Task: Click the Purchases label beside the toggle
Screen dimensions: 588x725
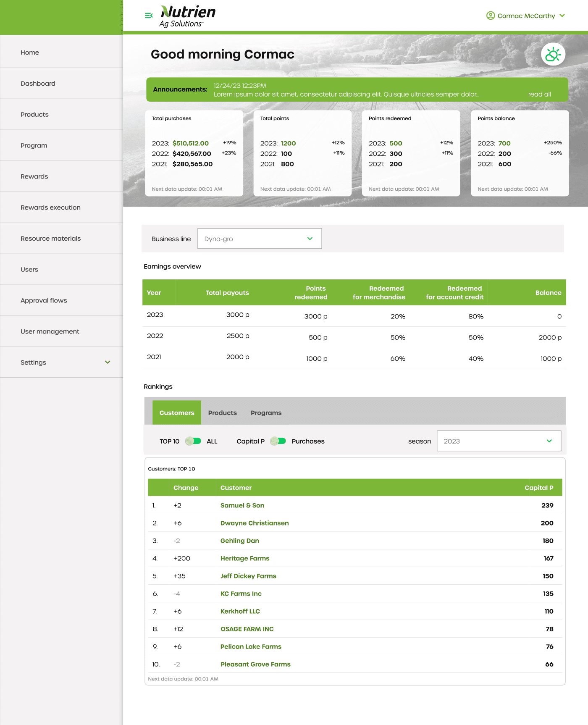Action: click(308, 441)
